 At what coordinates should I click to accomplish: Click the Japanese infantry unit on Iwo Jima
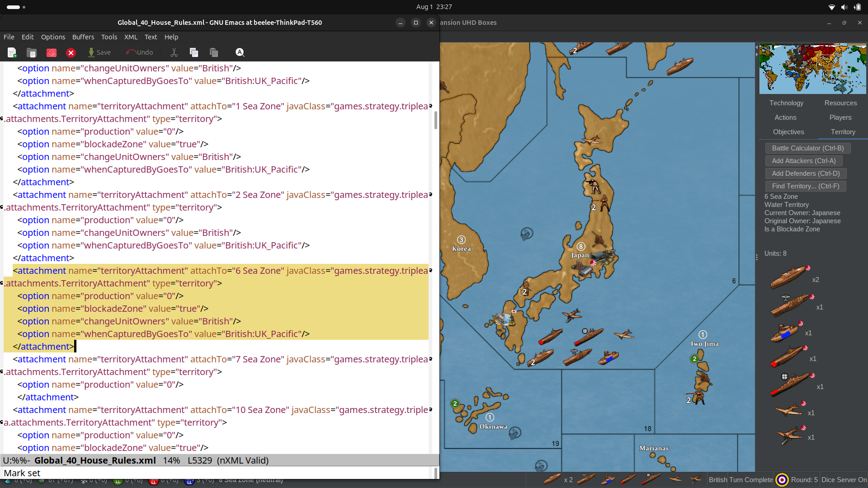click(699, 397)
